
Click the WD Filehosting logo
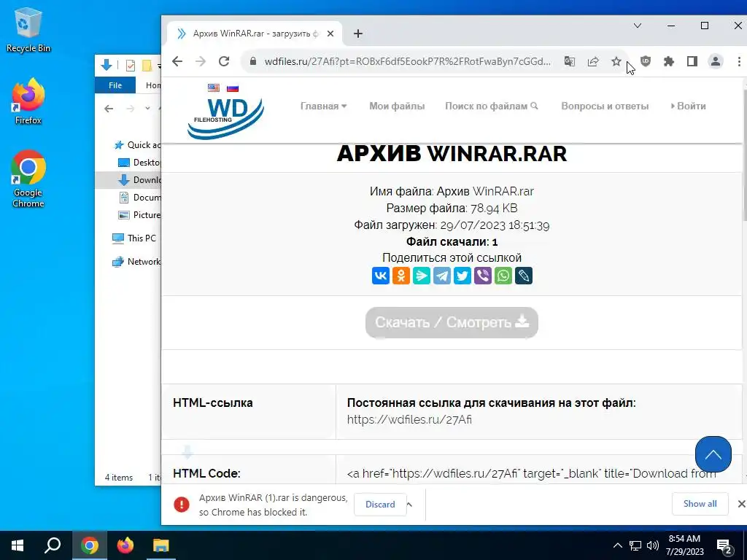point(225,118)
